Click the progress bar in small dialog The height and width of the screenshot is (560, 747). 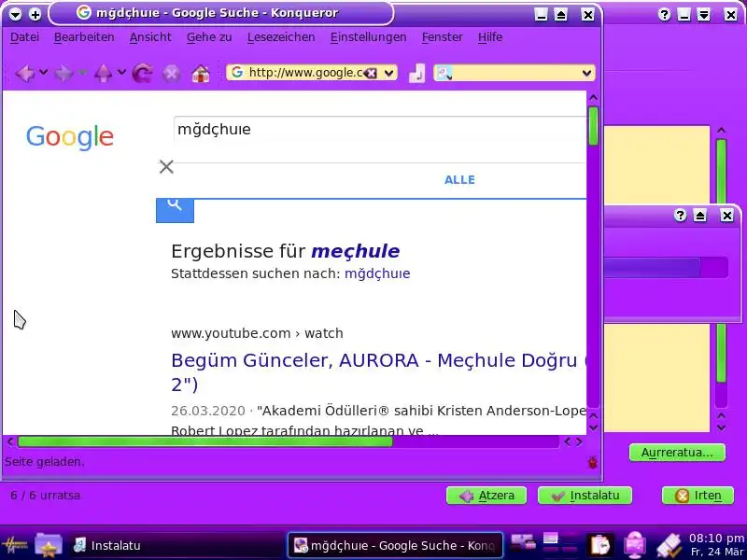(x=666, y=267)
